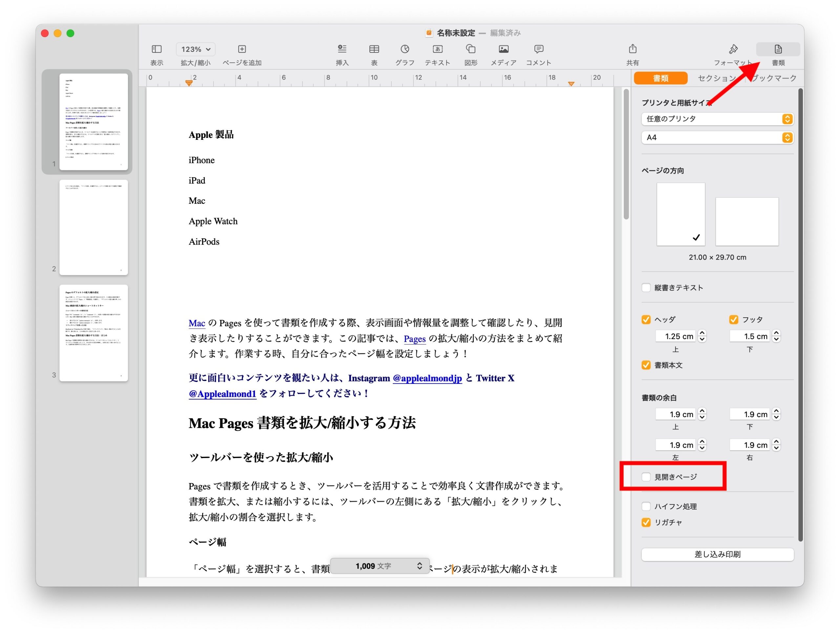
Task: Open the A4 paper size dropdown
Action: 717,137
